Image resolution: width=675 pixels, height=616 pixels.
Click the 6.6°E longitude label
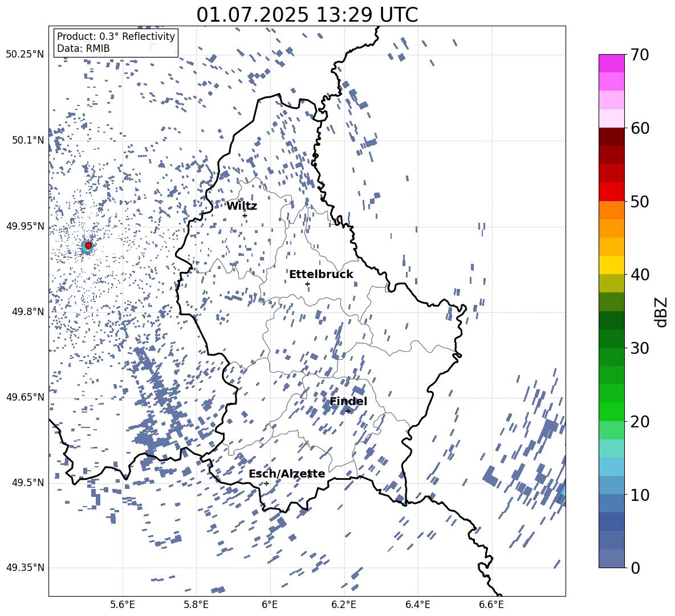point(491,605)
